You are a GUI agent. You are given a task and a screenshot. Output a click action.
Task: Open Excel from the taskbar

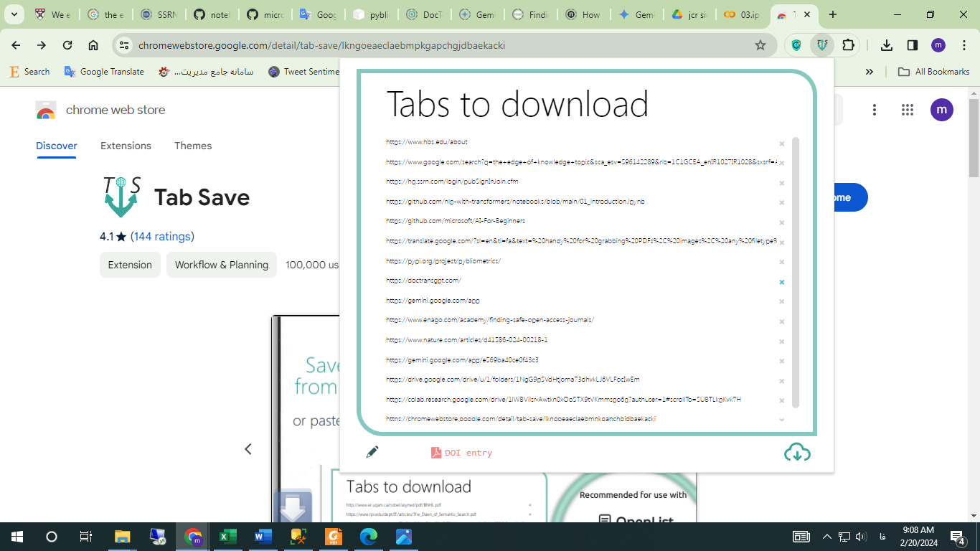(228, 537)
